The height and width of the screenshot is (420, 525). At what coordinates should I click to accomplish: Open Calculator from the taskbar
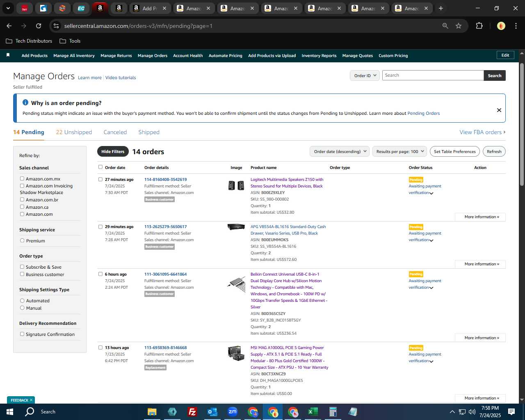click(x=333, y=412)
